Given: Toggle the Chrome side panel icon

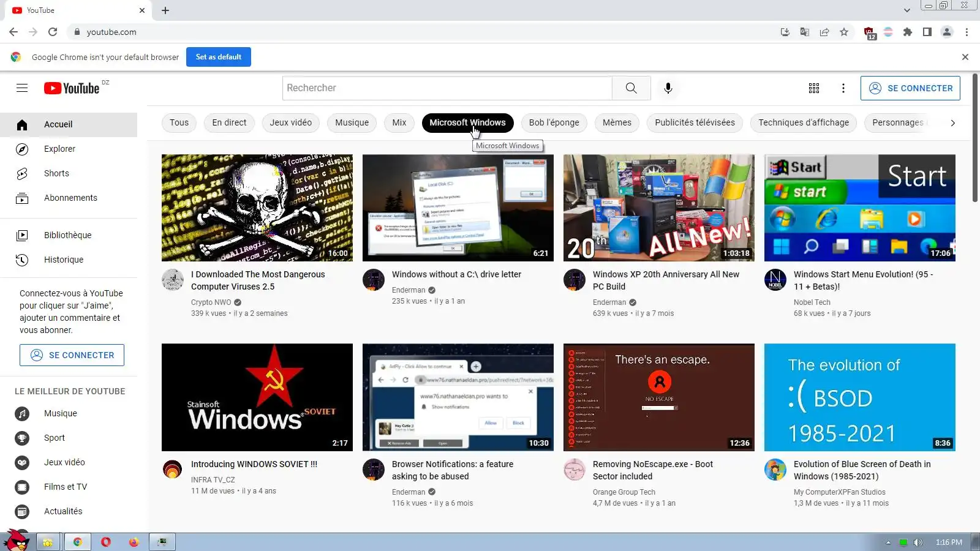Looking at the screenshot, I should click(x=927, y=32).
